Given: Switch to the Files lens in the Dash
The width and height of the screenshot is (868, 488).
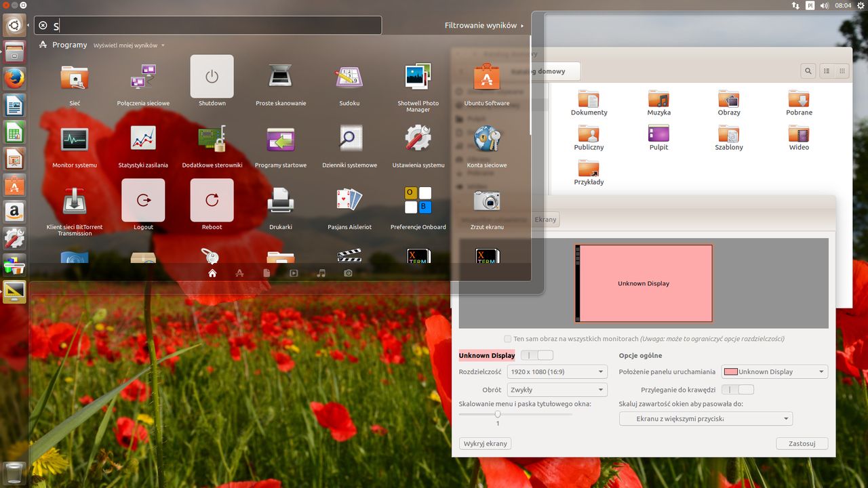Looking at the screenshot, I should point(267,273).
